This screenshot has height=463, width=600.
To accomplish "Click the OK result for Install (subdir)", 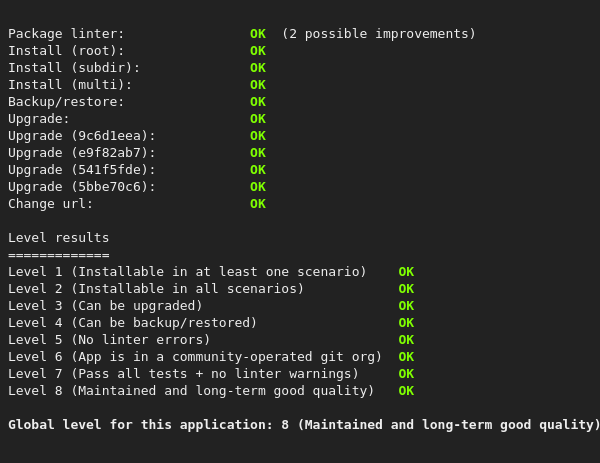I will [258, 68].
